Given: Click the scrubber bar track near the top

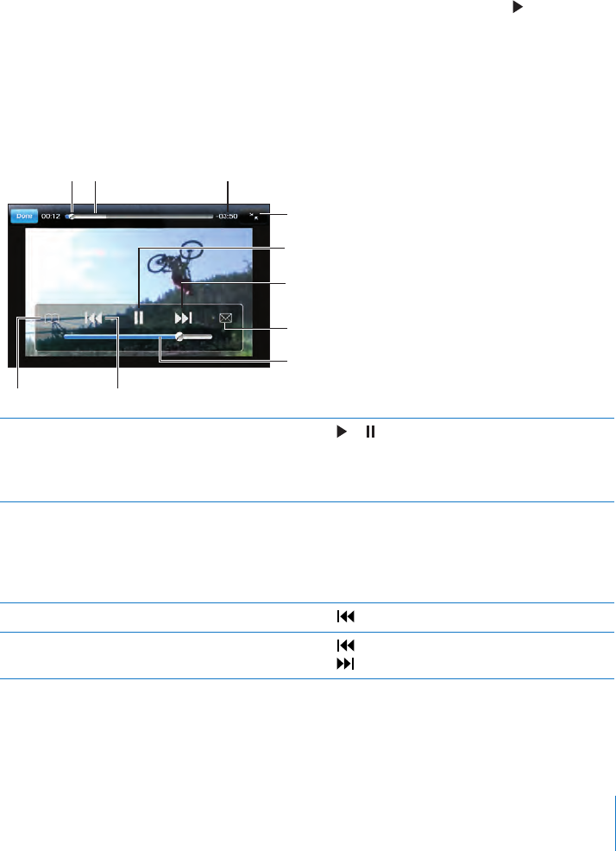Looking at the screenshot, I should 139,216.
